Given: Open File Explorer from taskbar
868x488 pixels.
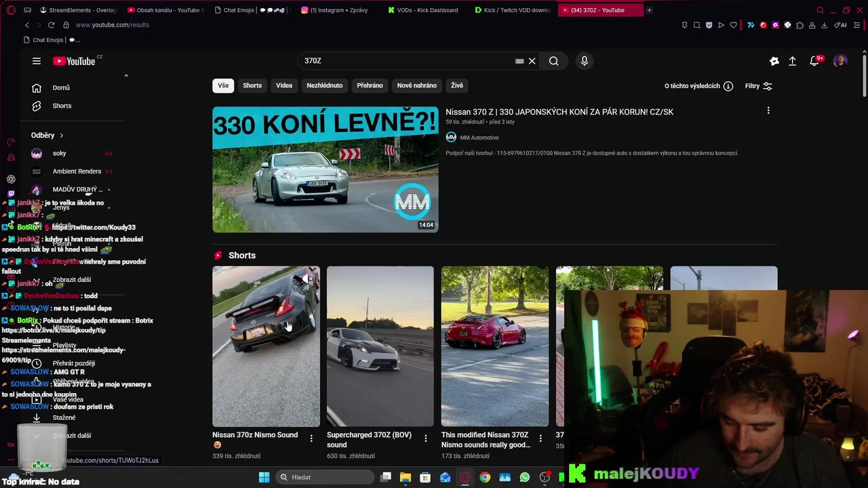Looking at the screenshot, I should click(405, 477).
